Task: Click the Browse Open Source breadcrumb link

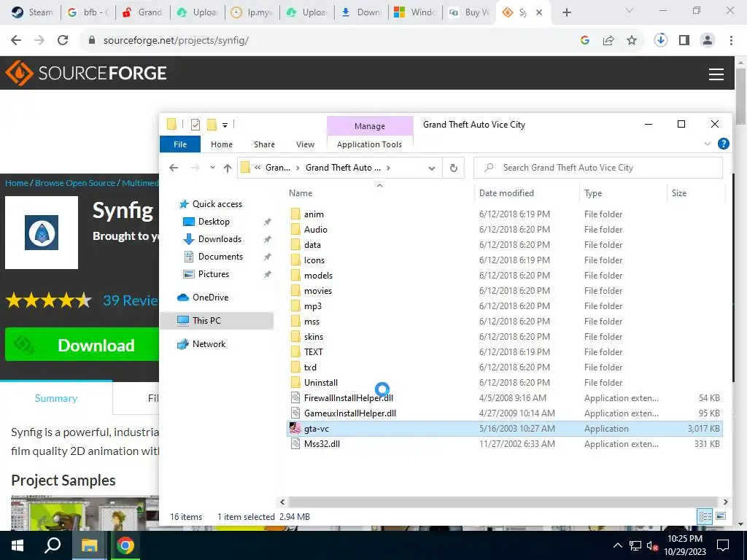Action: click(75, 183)
